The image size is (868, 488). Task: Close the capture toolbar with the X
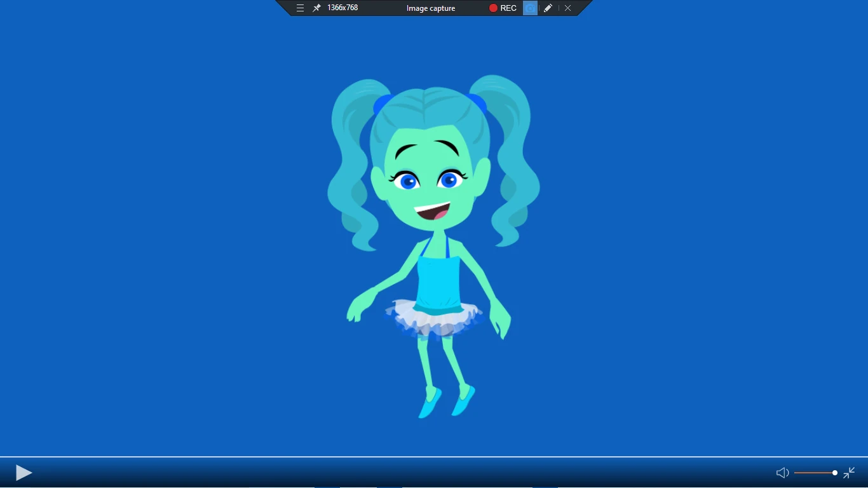pyautogui.click(x=567, y=8)
